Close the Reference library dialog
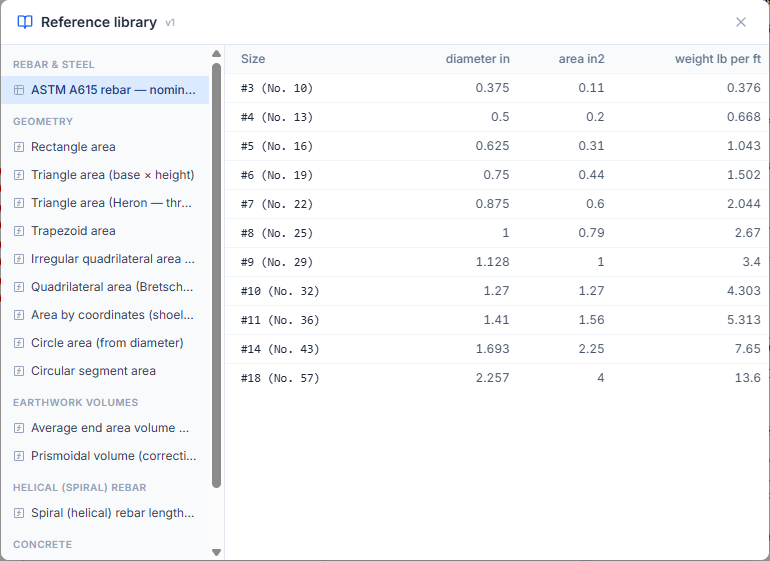The image size is (770, 561). pyautogui.click(x=741, y=22)
